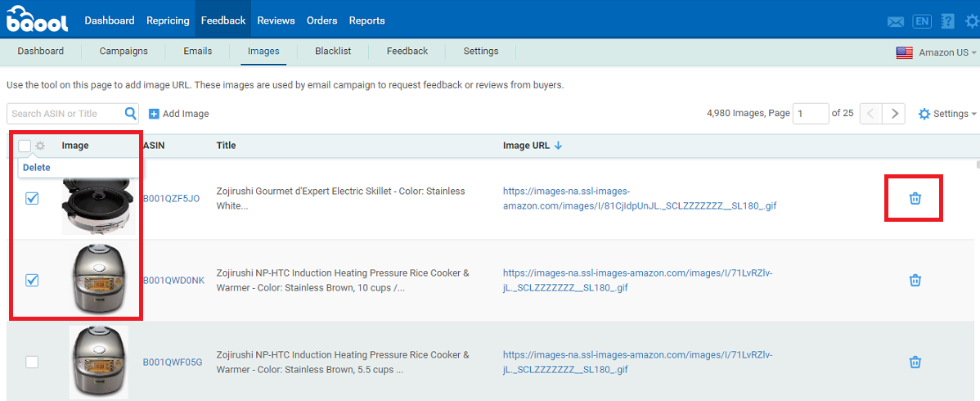Uncheck the Electric Skillet row checkbox
980x401 pixels.
click(32, 198)
